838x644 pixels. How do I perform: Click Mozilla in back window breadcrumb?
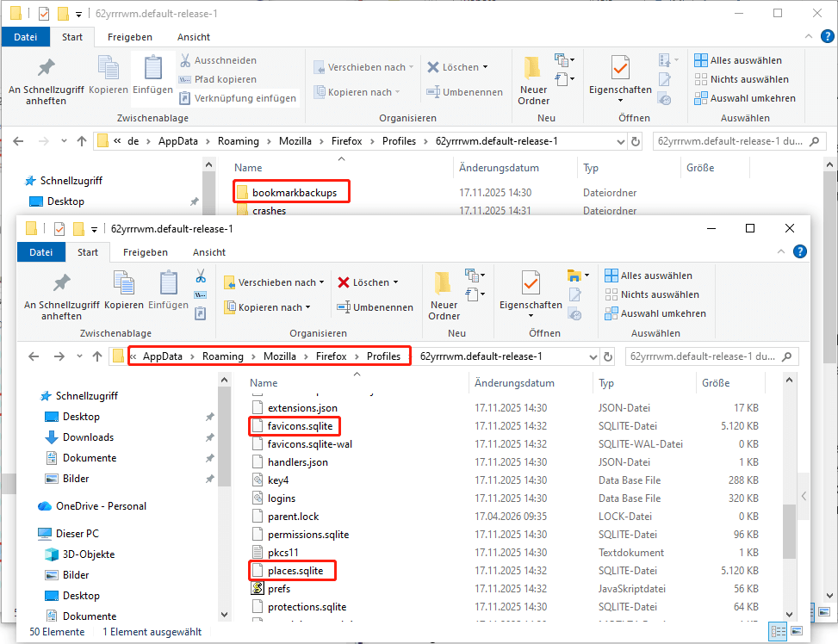[x=295, y=141]
